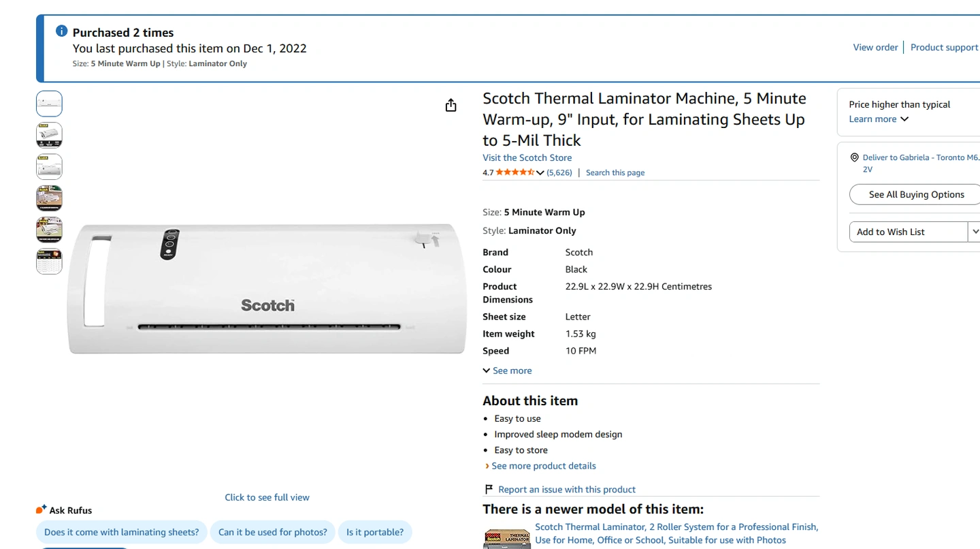The width and height of the screenshot is (980, 549).
Task: Select the second product thumbnail
Action: coord(49,135)
